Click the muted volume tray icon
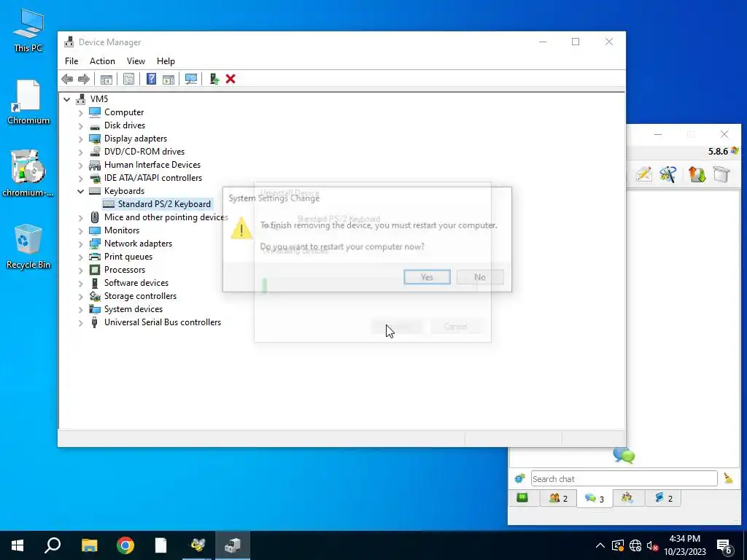This screenshot has width=747, height=560. [x=653, y=545]
